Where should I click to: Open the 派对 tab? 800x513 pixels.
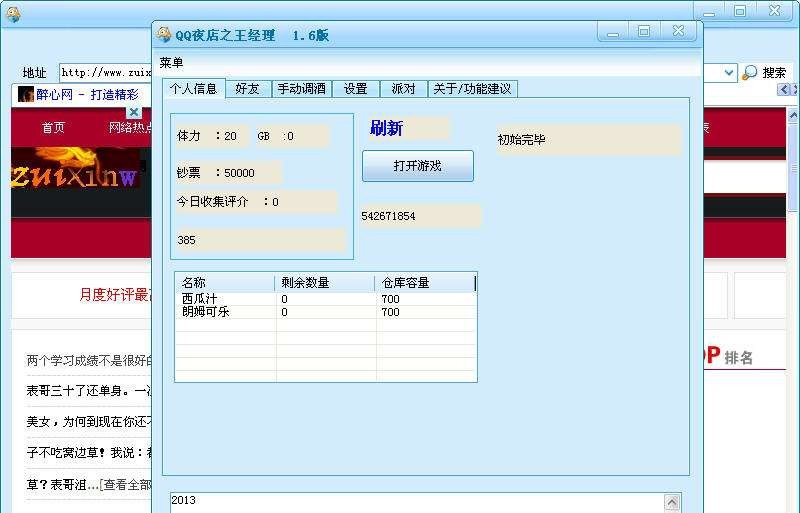pyautogui.click(x=404, y=89)
